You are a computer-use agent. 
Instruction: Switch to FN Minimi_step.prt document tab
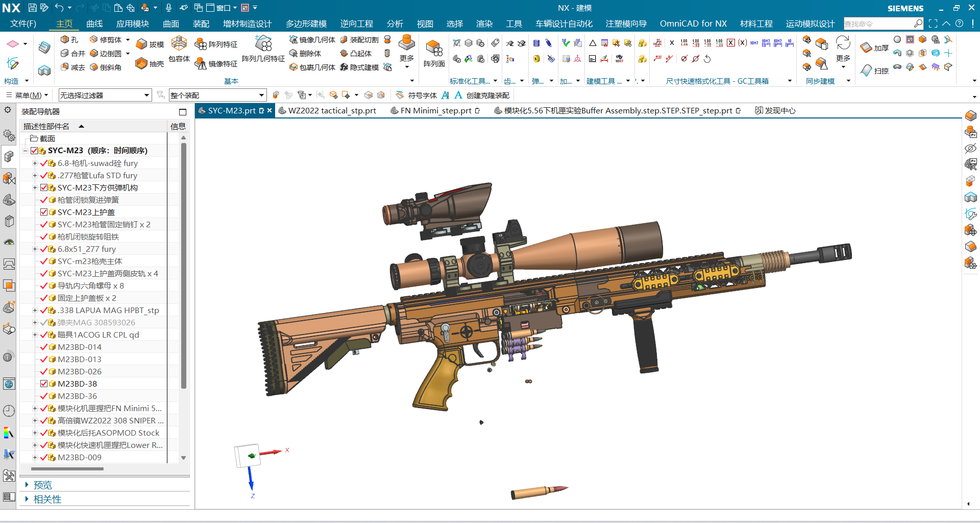[x=435, y=111]
